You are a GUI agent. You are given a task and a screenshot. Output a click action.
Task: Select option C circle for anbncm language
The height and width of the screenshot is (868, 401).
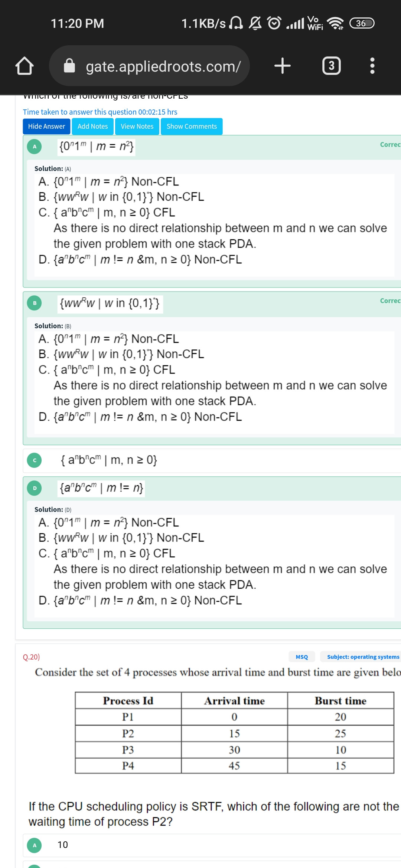coord(35,460)
